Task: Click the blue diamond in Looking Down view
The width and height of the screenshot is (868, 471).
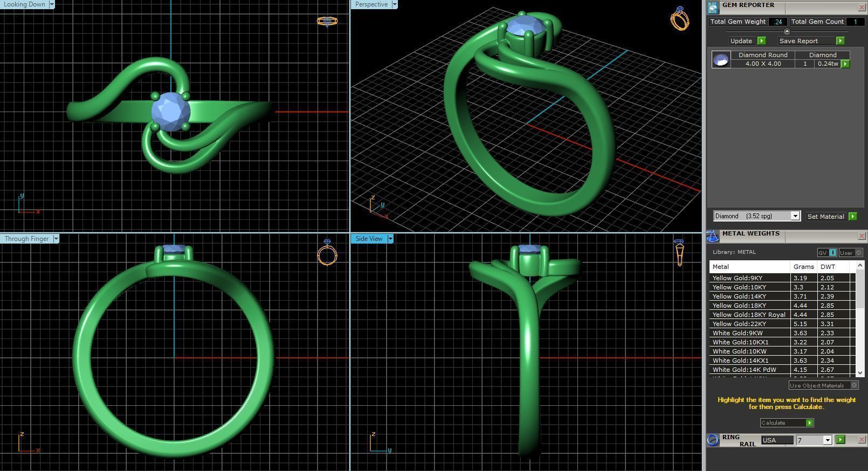Action: [x=171, y=112]
